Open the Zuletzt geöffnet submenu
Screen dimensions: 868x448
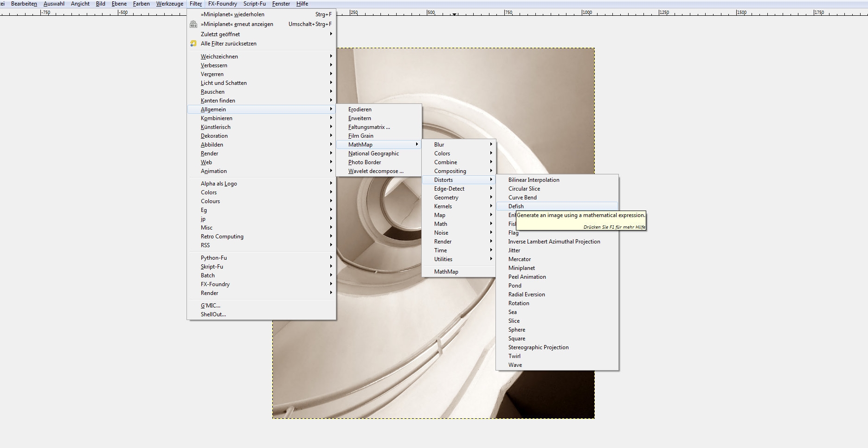point(220,34)
